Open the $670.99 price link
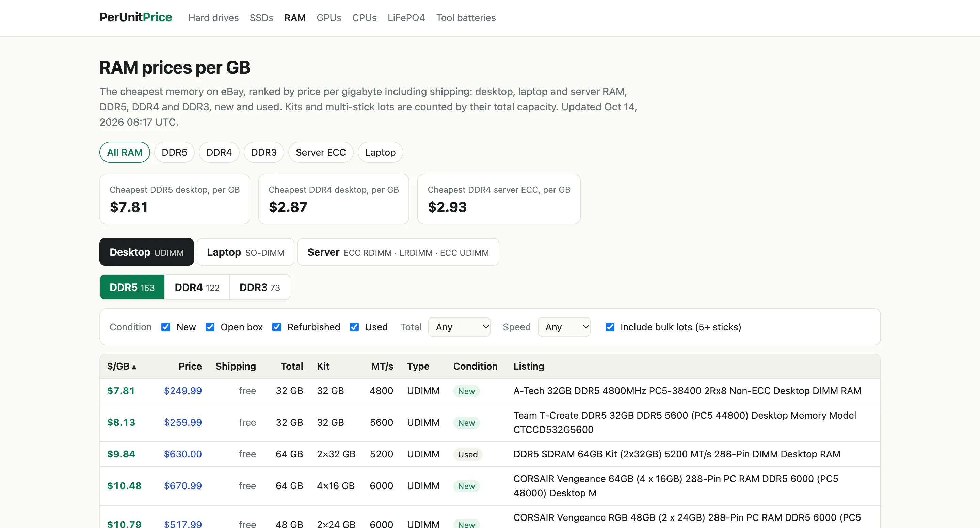Image resolution: width=980 pixels, height=528 pixels. (x=182, y=486)
